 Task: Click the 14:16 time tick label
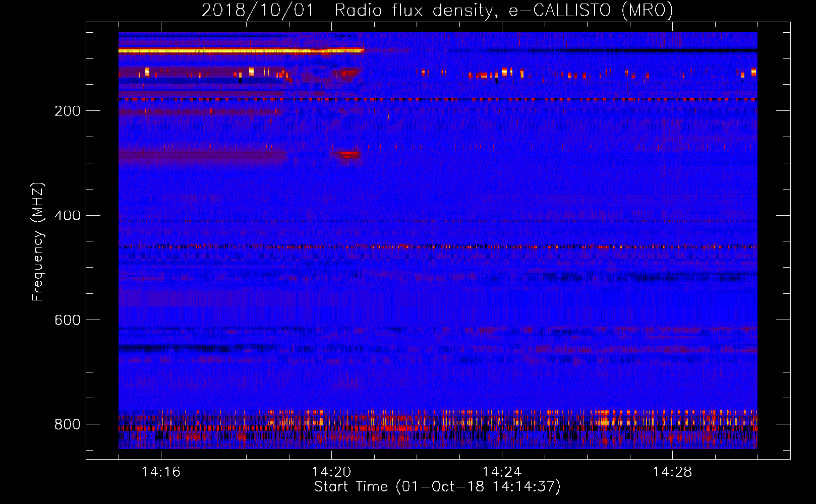[161, 472]
